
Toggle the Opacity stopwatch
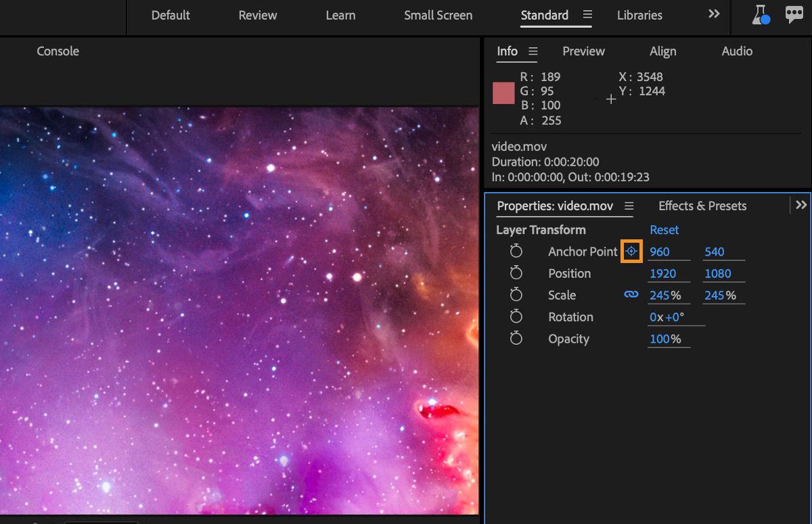coord(516,338)
